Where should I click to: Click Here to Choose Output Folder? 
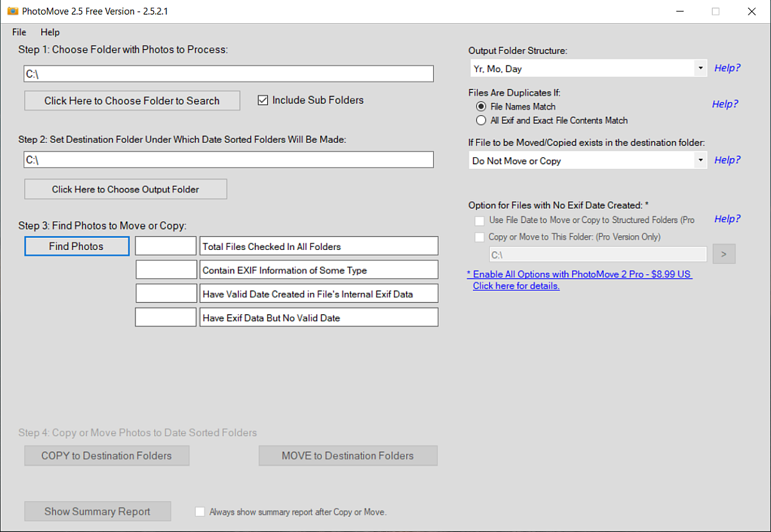[126, 190]
